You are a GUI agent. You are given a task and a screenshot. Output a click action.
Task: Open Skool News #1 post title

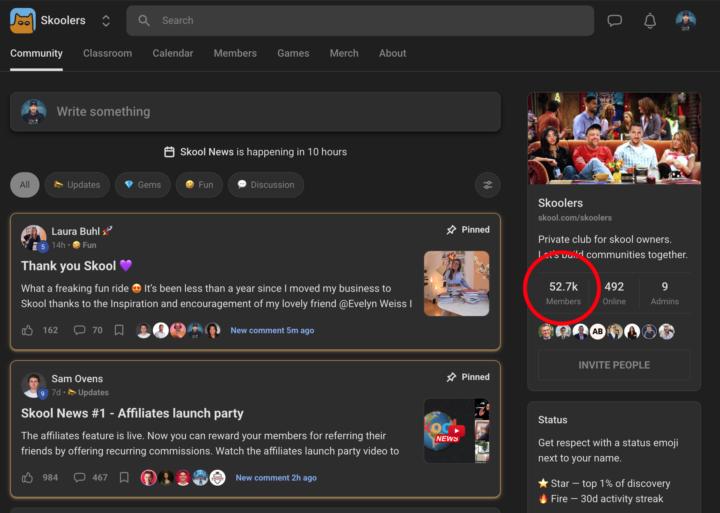132,413
